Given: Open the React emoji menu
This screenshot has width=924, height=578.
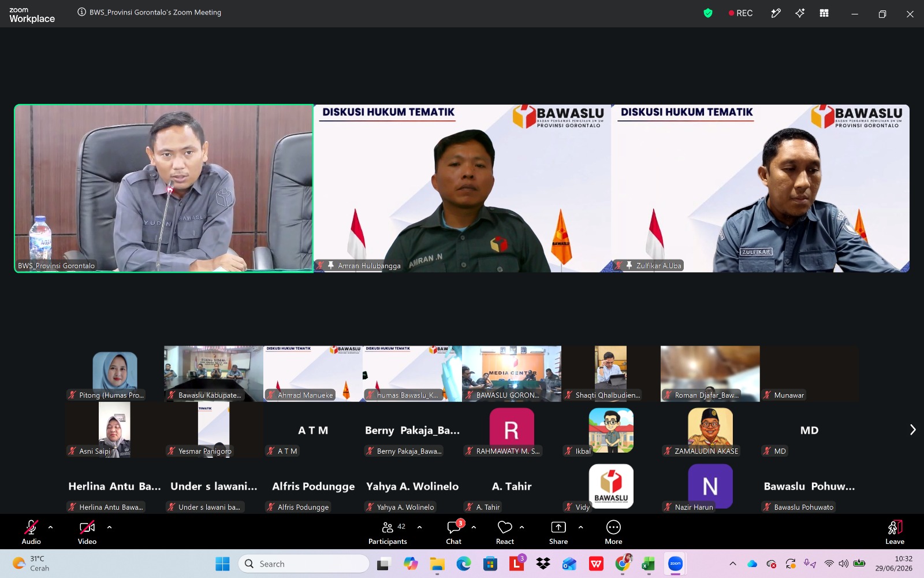Looking at the screenshot, I should tap(505, 532).
